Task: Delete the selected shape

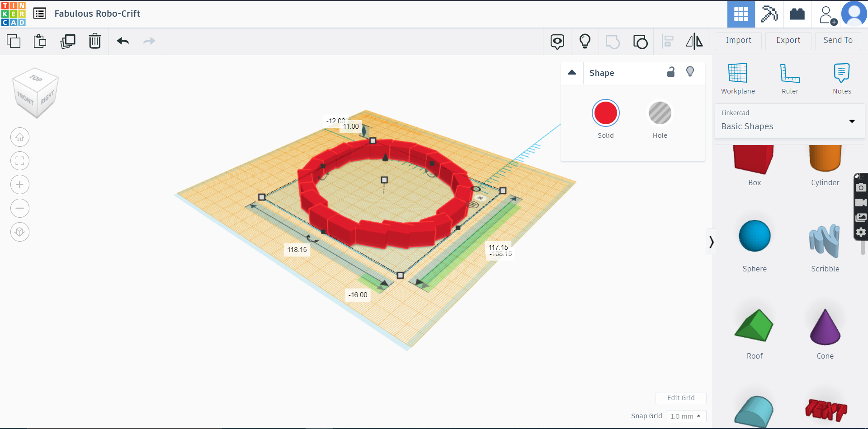Action: [95, 41]
